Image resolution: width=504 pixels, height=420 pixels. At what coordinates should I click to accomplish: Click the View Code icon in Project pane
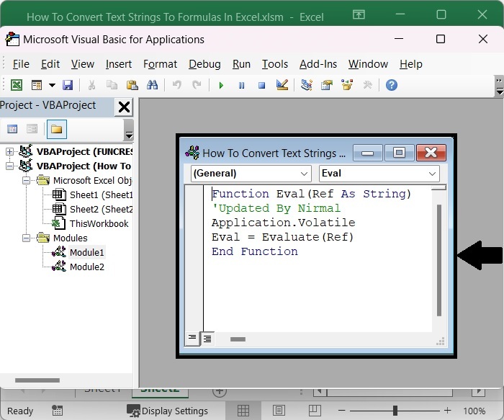pos(12,129)
